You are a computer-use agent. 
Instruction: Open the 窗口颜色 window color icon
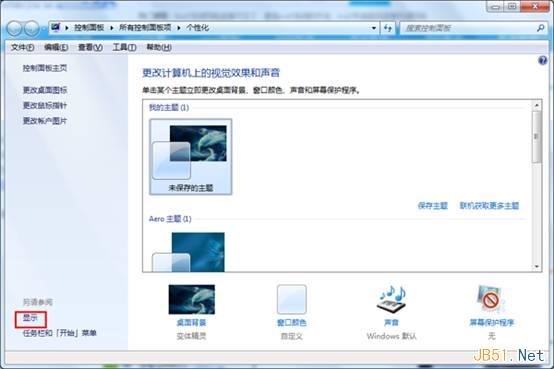[x=291, y=300]
